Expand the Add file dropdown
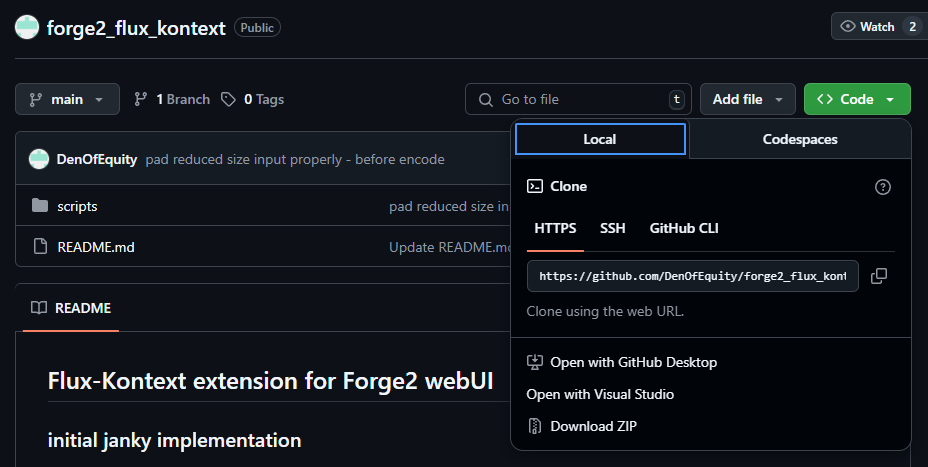 (x=748, y=99)
